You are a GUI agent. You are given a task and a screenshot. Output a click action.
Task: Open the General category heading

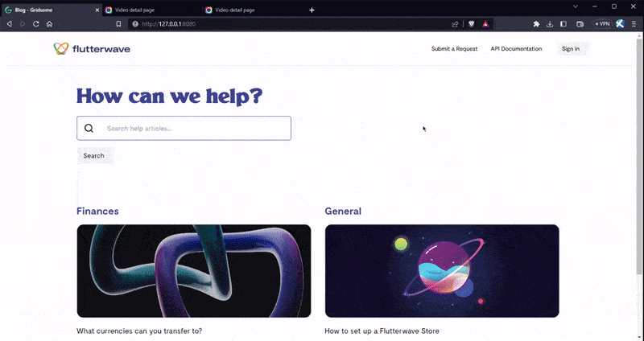343,211
